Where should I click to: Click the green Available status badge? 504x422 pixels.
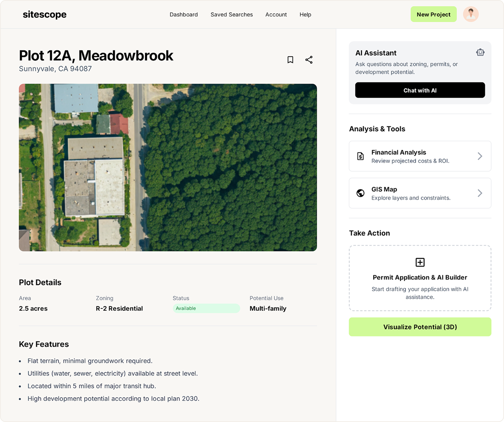pyautogui.click(x=206, y=308)
